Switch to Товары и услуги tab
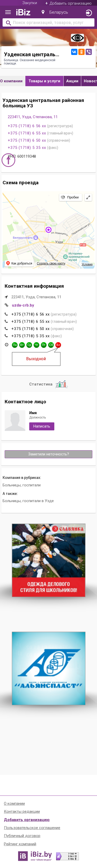Viewport: 97px width, 868px height. [44, 81]
